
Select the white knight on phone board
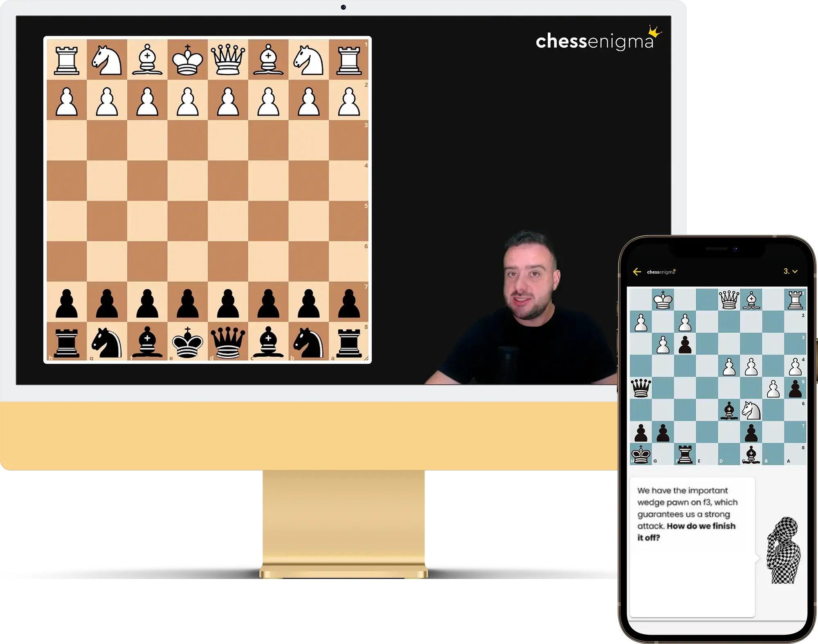(x=751, y=410)
